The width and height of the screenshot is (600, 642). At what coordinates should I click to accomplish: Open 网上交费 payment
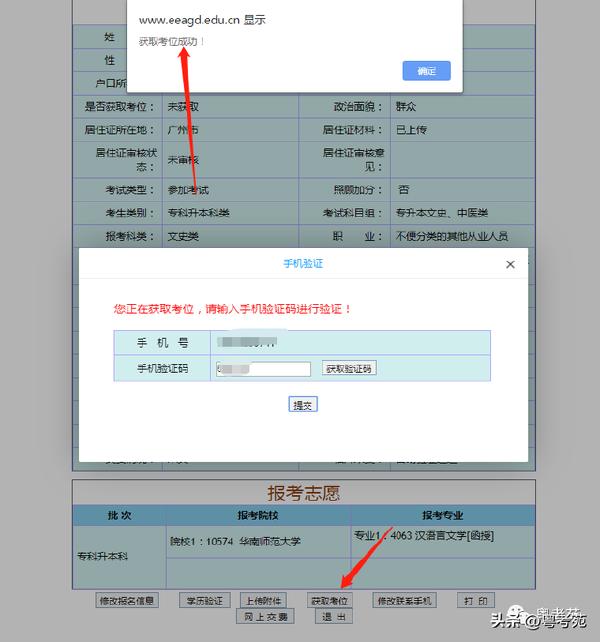pos(265,617)
